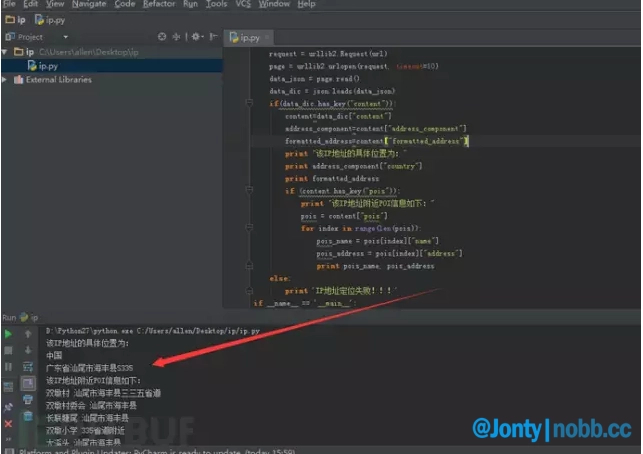Image resolution: width=643 pixels, height=454 pixels.
Task: Click the Down stack trace arrow
Action: 28,350
